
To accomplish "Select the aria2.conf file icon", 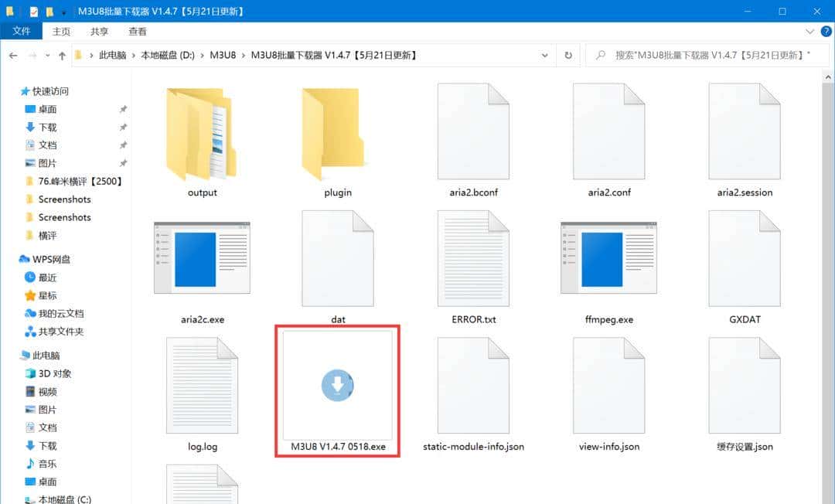I will point(608,131).
